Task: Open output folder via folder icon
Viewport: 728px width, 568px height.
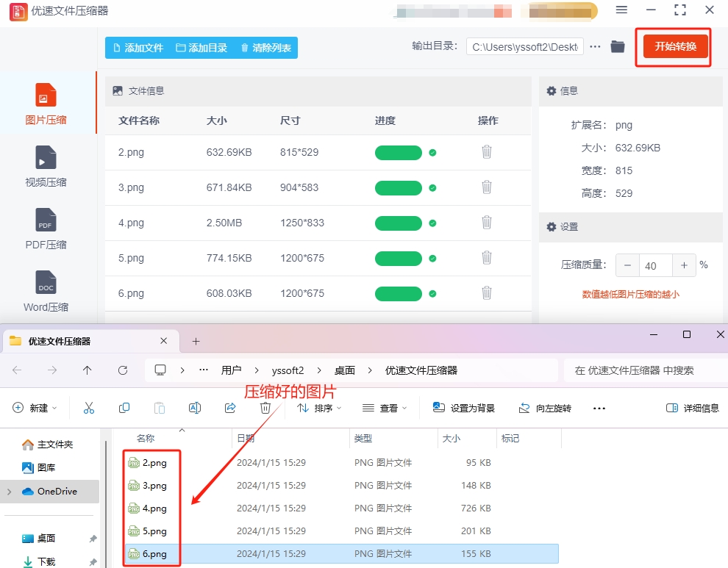Action: point(618,46)
